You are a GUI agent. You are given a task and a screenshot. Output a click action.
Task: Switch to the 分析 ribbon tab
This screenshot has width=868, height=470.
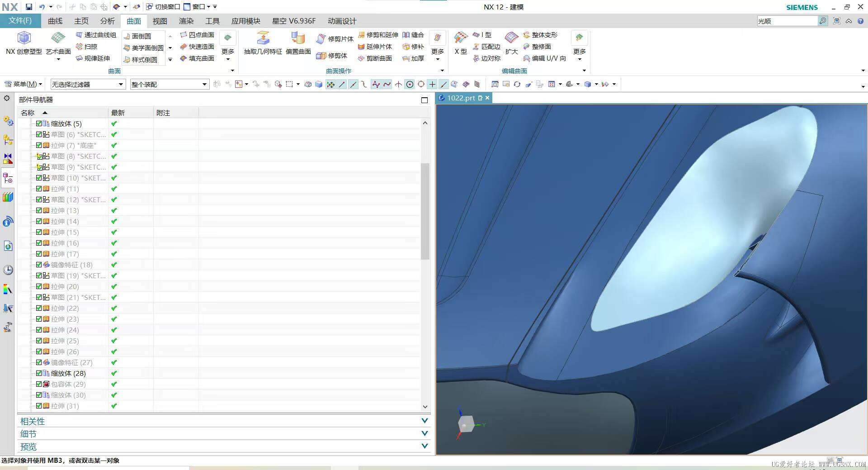tap(107, 21)
